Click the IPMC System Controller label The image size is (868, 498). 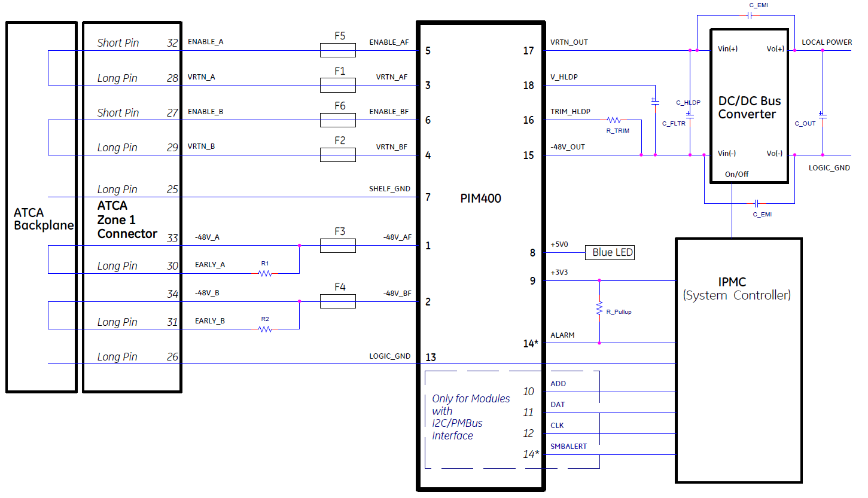(x=737, y=288)
